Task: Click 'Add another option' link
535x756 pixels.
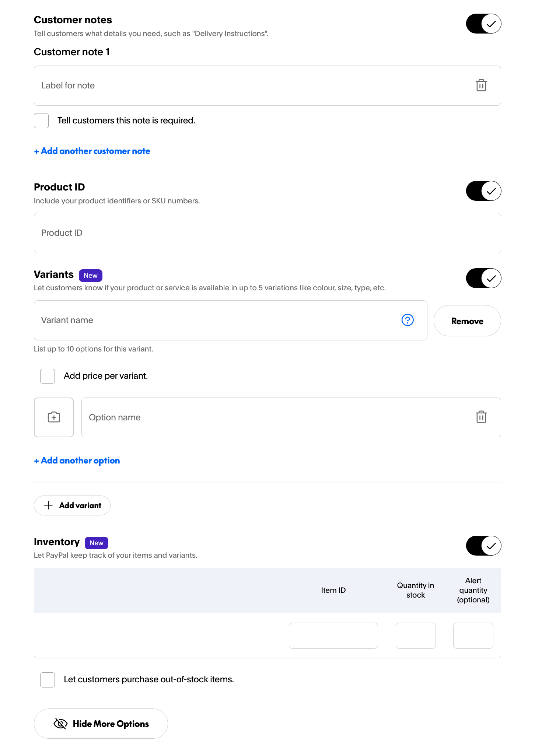Action: [x=77, y=461]
